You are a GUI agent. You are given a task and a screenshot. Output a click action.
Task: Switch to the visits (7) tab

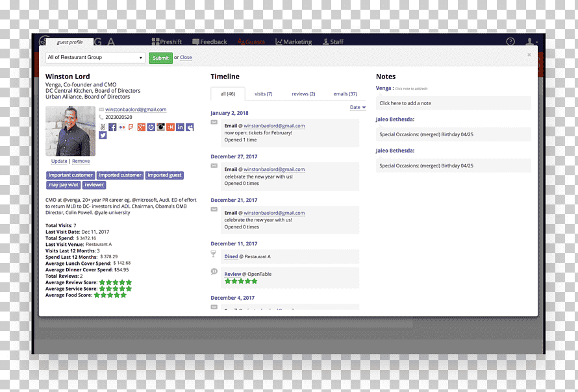pos(263,94)
